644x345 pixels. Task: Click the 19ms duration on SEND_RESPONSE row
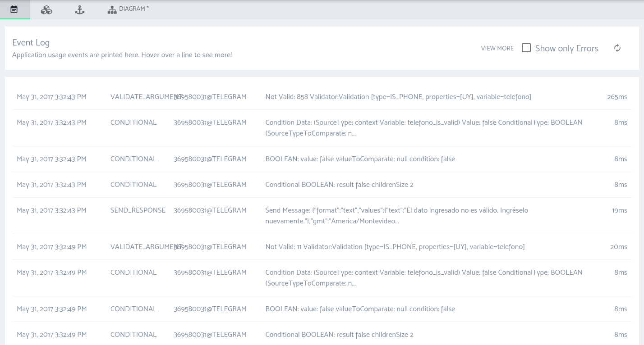pyautogui.click(x=619, y=210)
